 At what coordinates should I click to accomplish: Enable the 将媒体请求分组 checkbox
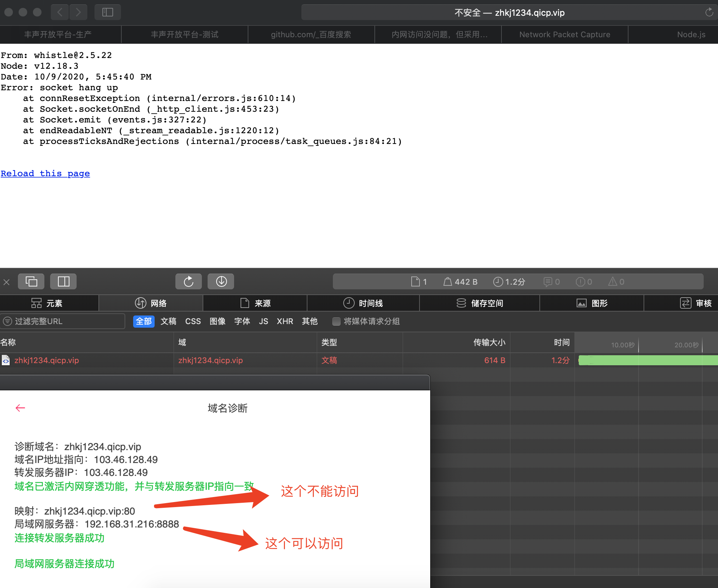[336, 322]
